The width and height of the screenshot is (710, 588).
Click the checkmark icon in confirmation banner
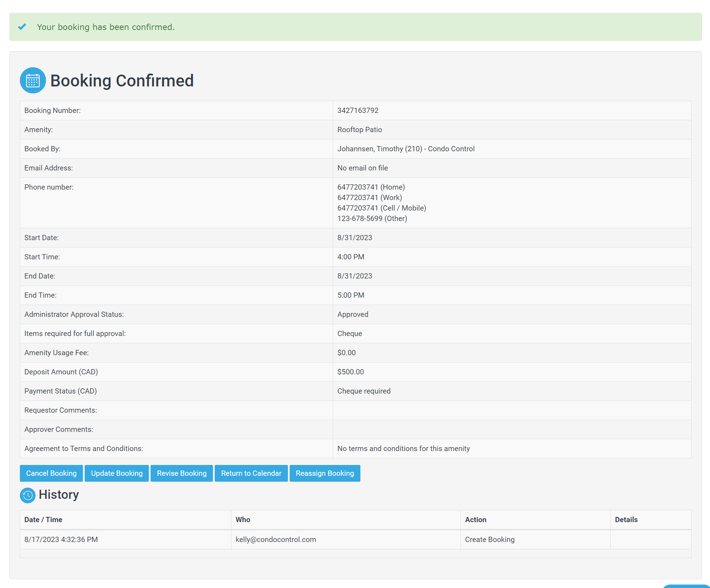point(22,27)
